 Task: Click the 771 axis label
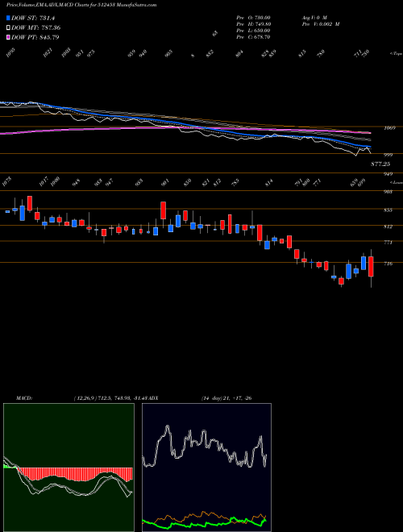[x=388, y=243]
